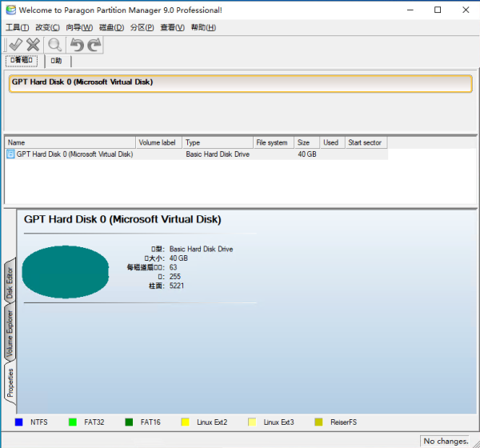
Task: Select the Properties vertical tab
Action: click(10, 382)
